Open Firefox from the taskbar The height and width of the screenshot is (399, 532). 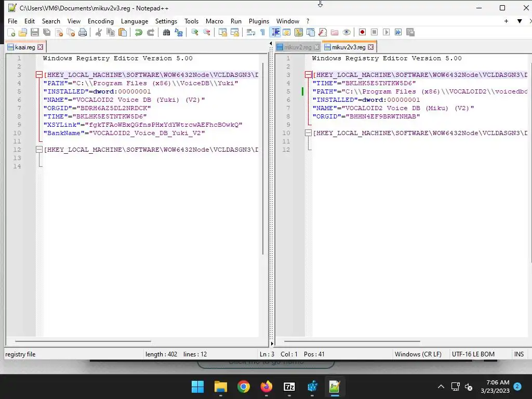click(x=267, y=387)
